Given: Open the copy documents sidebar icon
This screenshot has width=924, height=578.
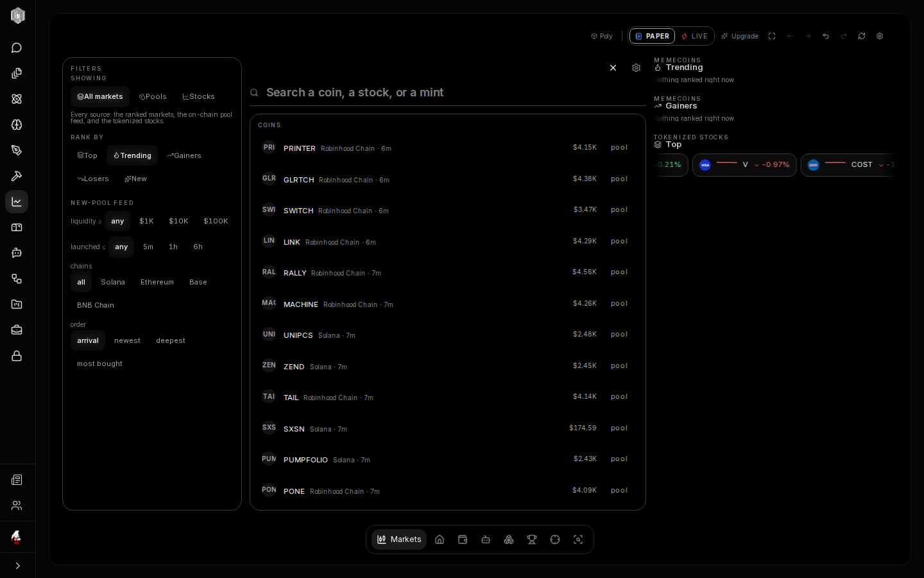Looking at the screenshot, I should (x=17, y=73).
